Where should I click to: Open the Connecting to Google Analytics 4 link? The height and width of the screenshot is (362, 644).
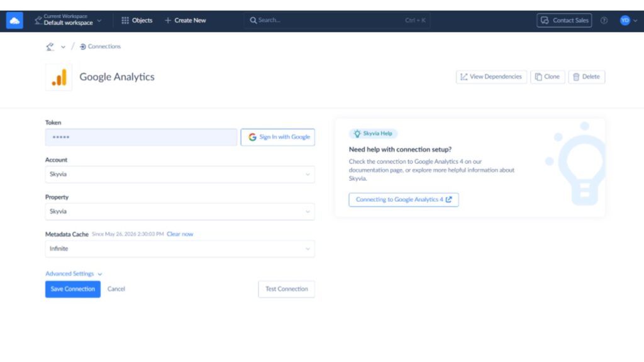point(403,199)
